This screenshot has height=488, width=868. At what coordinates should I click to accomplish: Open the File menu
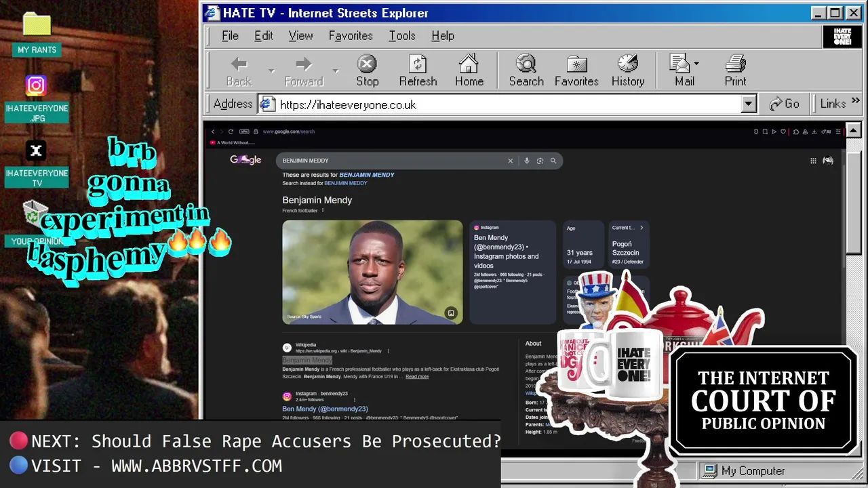pos(230,36)
